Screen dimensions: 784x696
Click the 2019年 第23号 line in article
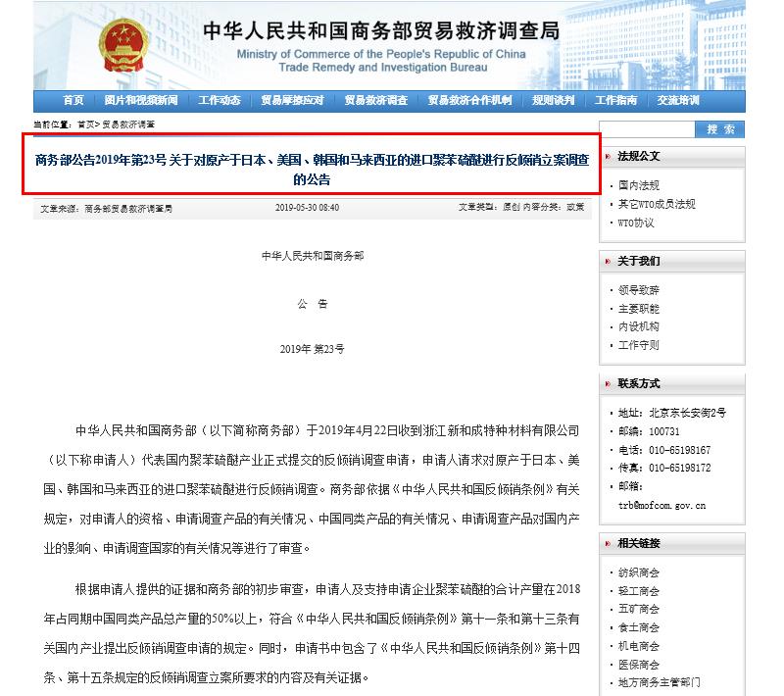[312, 349]
